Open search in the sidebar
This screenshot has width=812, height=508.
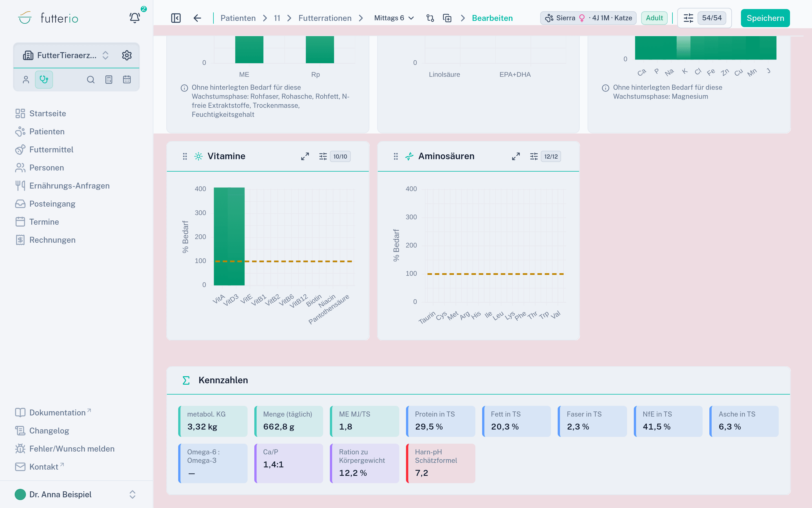(x=91, y=80)
